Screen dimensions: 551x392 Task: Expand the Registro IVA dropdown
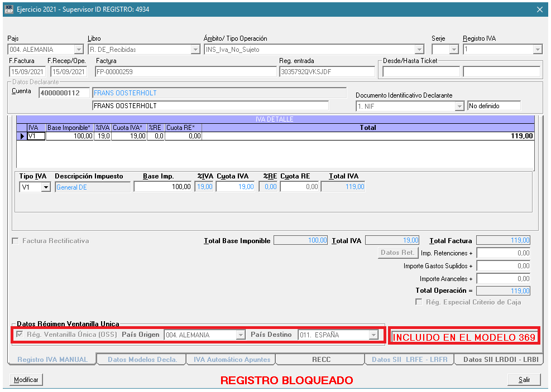[x=538, y=50]
